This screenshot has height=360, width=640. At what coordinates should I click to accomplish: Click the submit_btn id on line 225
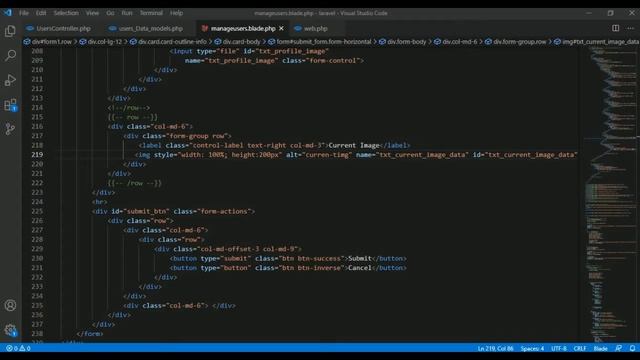(147, 211)
